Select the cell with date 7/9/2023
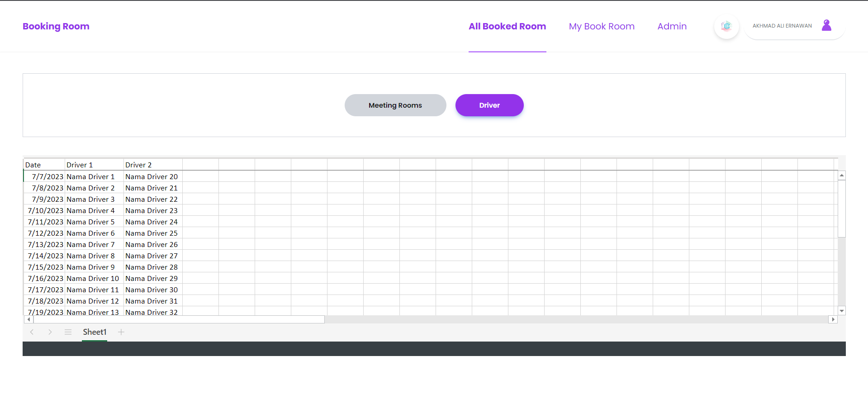The height and width of the screenshot is (399, 868). (44, 199)
